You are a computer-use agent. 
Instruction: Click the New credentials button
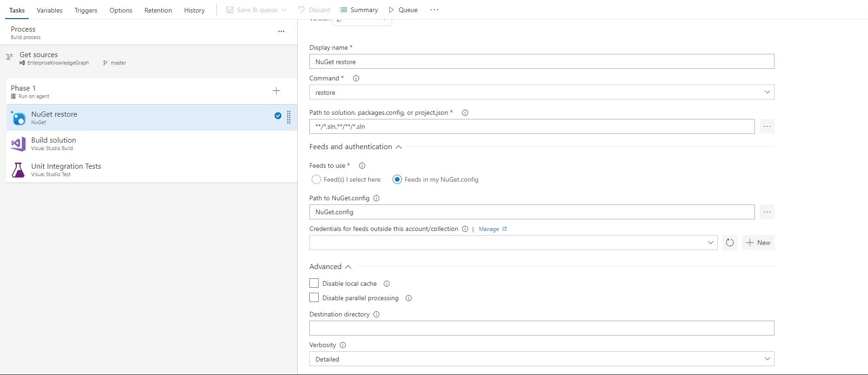click(758, 243)
